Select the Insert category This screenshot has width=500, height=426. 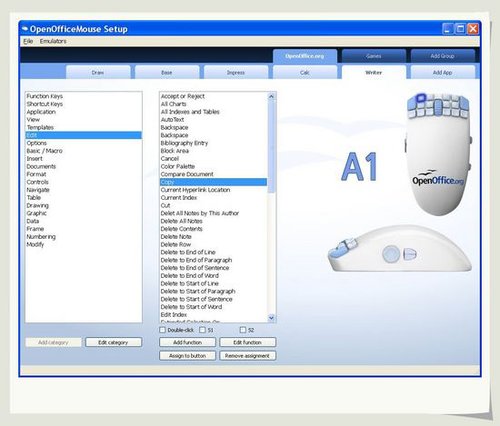tap(35, 159)
